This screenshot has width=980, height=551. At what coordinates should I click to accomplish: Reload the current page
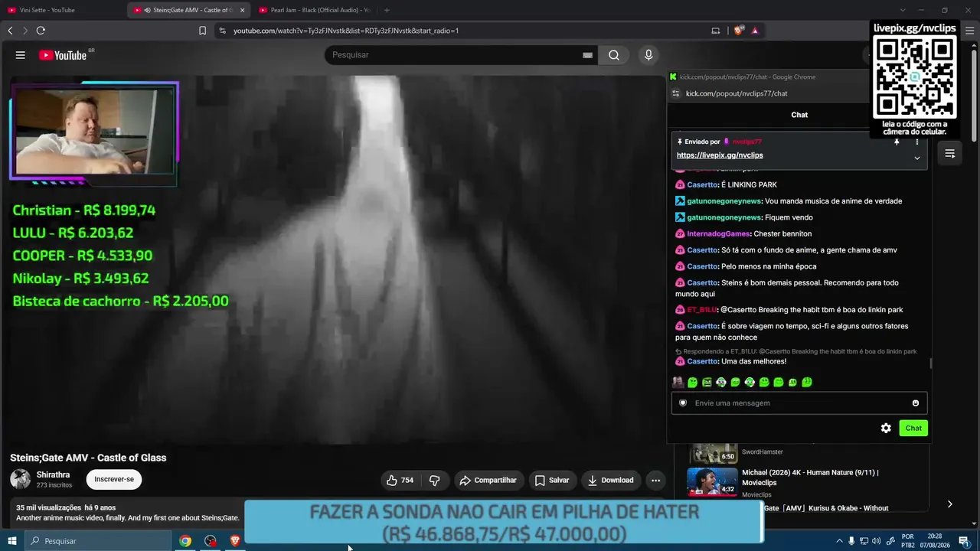coord(41,31)
